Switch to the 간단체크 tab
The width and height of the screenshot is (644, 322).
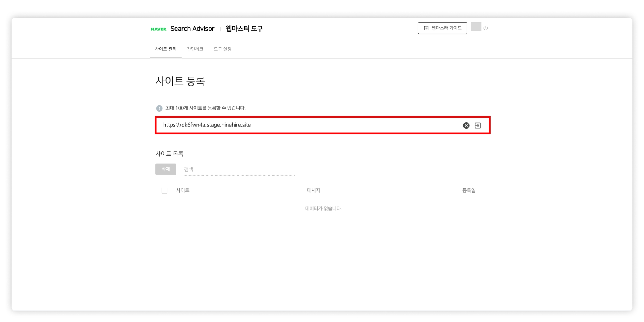(195, 49)
